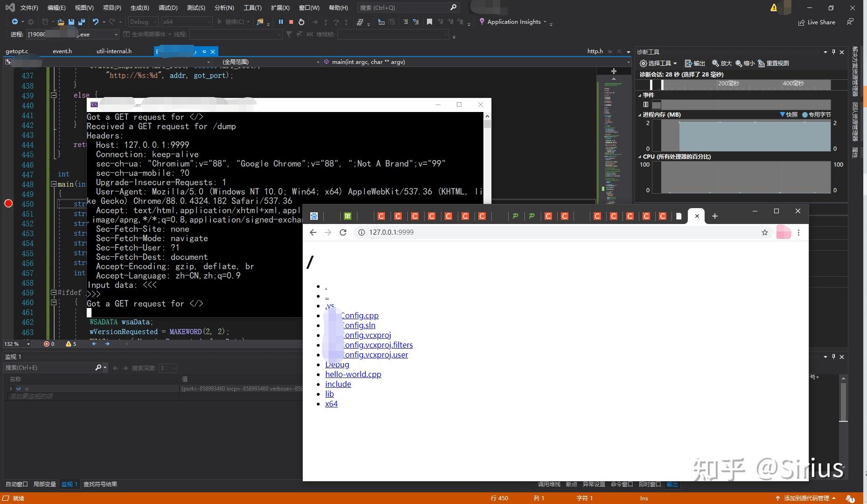Pause debugging with the Break All icon
The height and width of the screenshot is (504, 867).
point(280,22)
